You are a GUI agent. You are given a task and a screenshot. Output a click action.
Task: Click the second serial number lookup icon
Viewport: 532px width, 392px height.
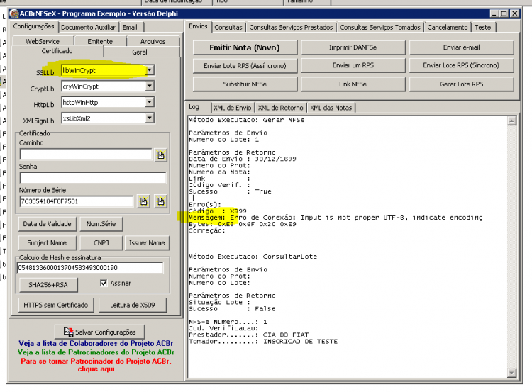[160, 201]
